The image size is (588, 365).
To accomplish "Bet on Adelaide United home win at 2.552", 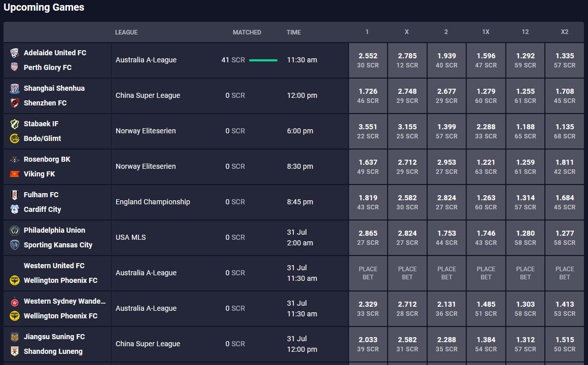I will pos(368,60).
